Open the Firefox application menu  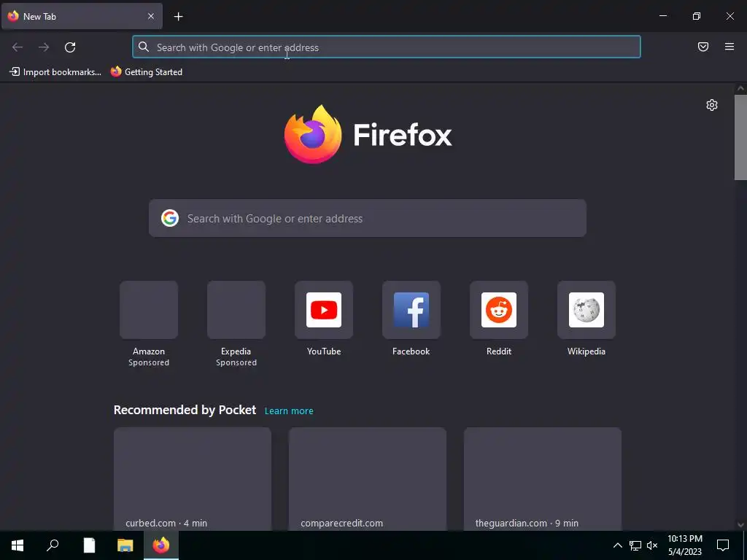point(729,47)
